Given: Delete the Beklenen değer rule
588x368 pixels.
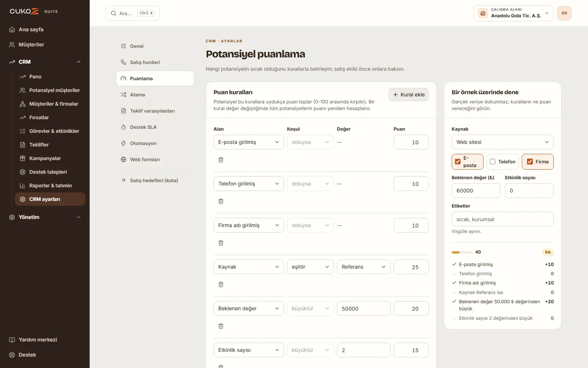Looking at the screenshot, I should pos(221,326).
